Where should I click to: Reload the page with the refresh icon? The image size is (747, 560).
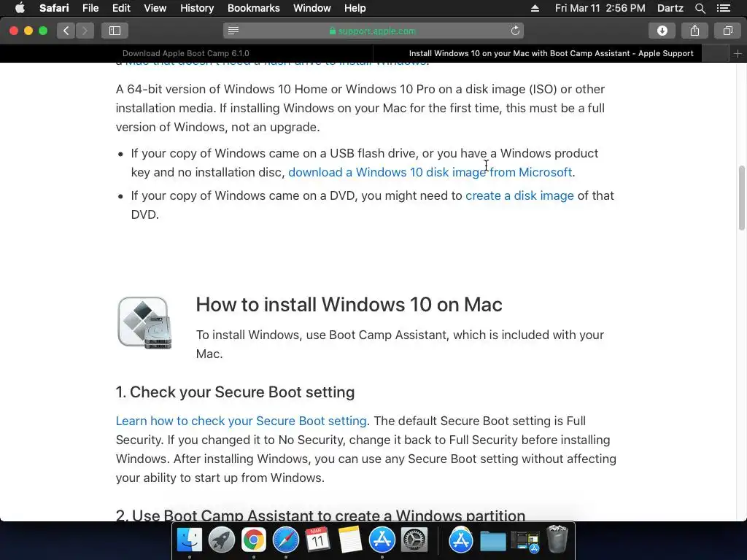[515, 31]
